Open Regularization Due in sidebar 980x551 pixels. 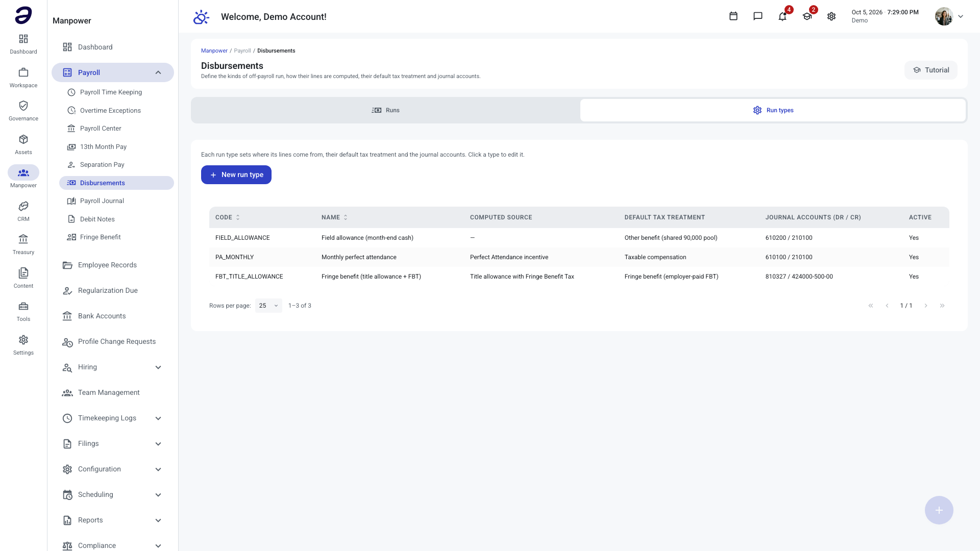pos(113,291)
